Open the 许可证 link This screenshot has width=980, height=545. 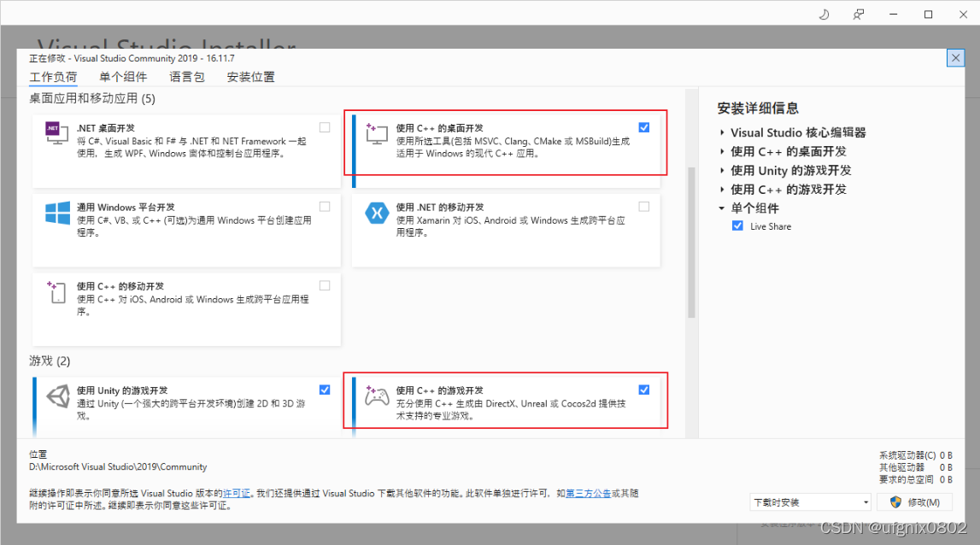237,494
